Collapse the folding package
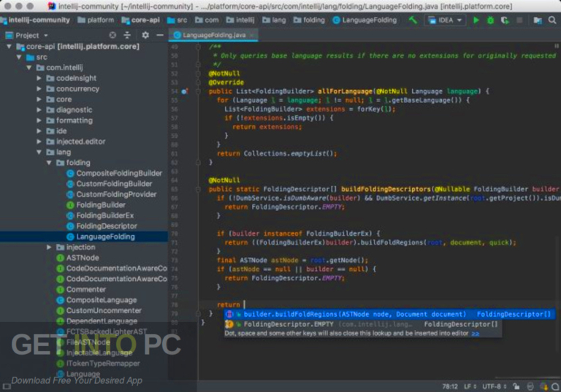The width and height of the screenshot is (561, 392). pos(49,163)
